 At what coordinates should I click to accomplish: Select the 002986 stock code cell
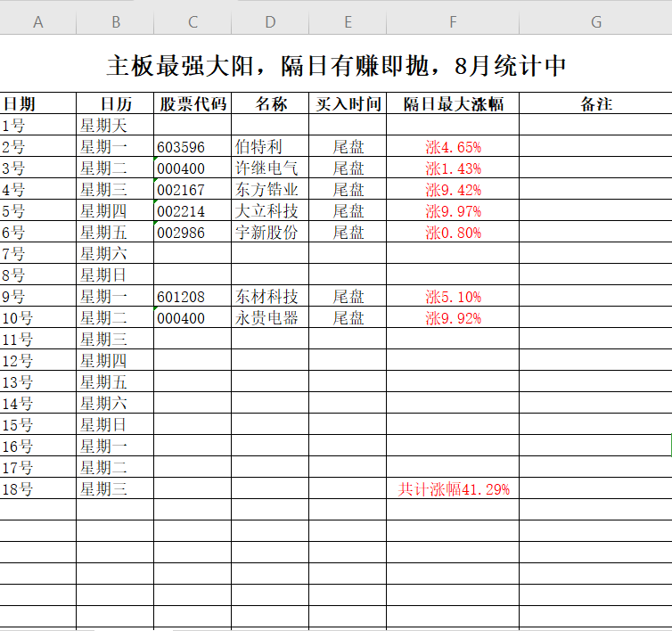(193, 233)
